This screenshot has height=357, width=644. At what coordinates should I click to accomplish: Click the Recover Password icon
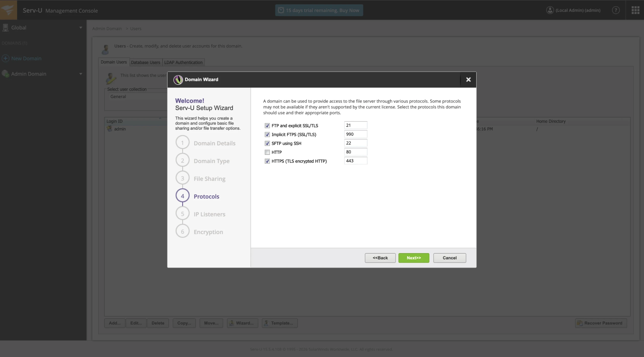580,323
